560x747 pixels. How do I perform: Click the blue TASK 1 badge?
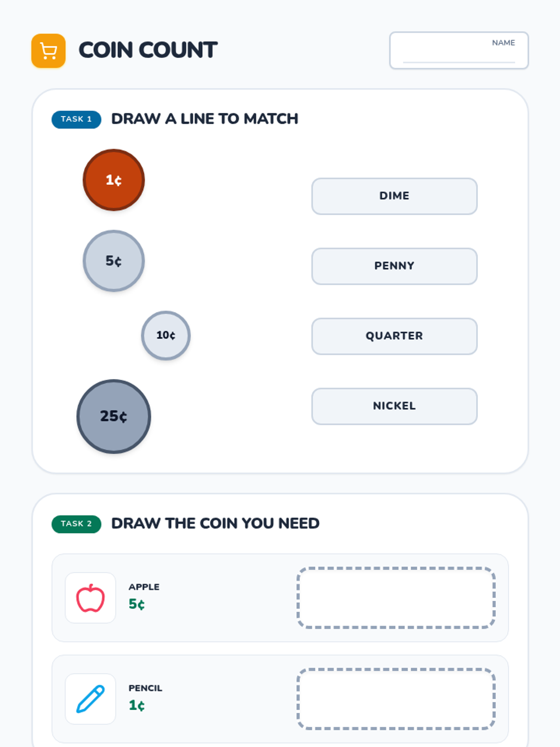tap(77, 120)
